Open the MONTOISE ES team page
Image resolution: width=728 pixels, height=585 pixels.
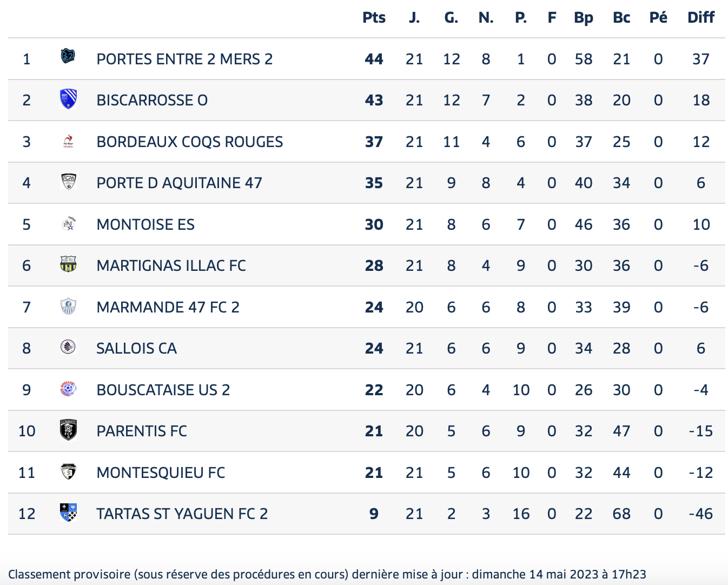[145, 224]
